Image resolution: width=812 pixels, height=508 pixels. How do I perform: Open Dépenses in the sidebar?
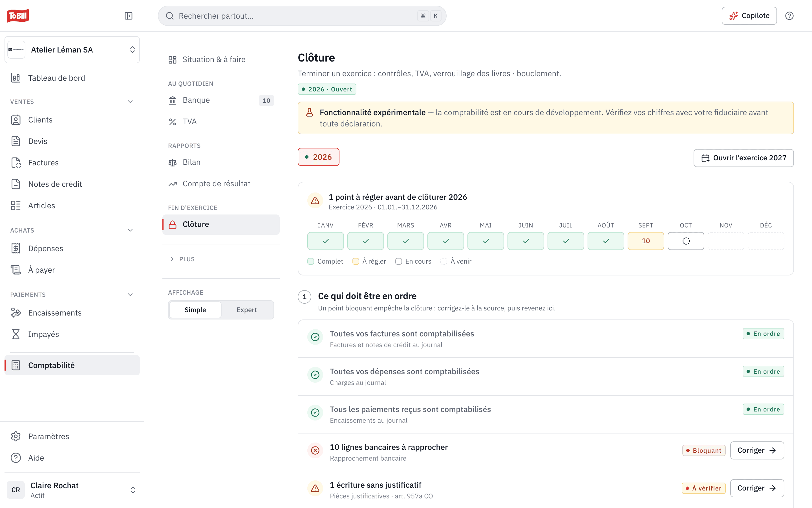pyautogui.click(x=72, y=248)
